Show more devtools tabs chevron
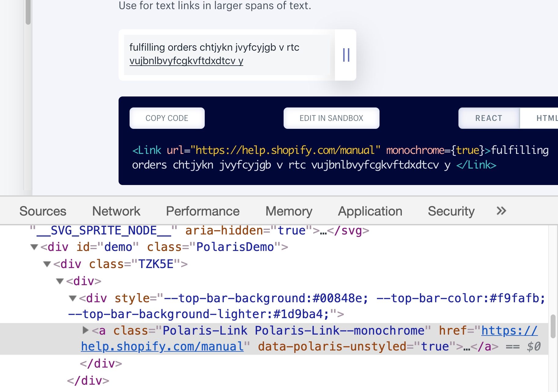The image size is (558, 392). point(501,211)
